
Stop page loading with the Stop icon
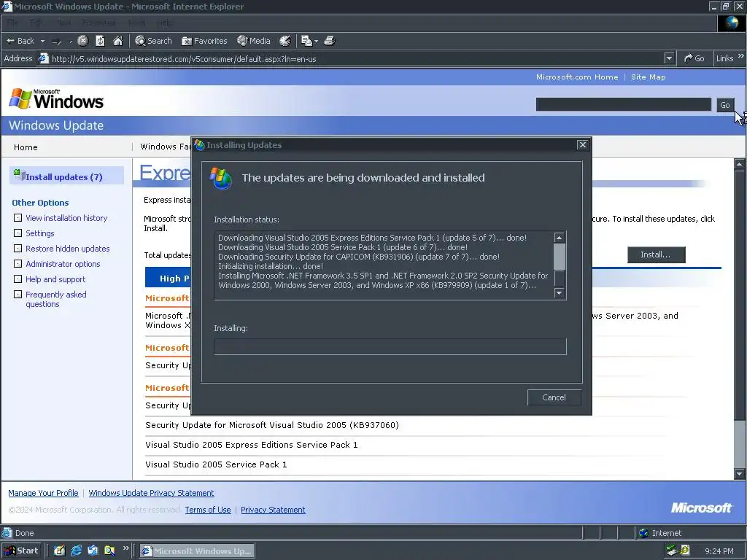coord(83,41)
